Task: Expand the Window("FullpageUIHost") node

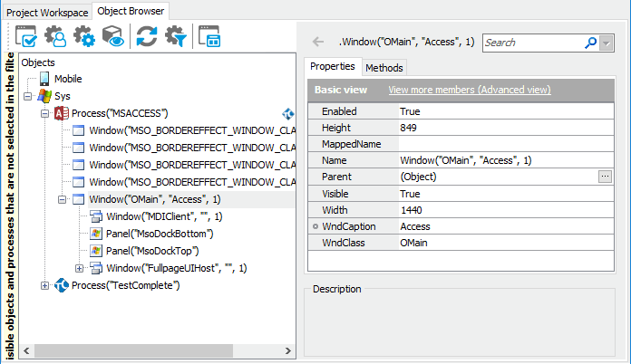Action: click(79, 268)
